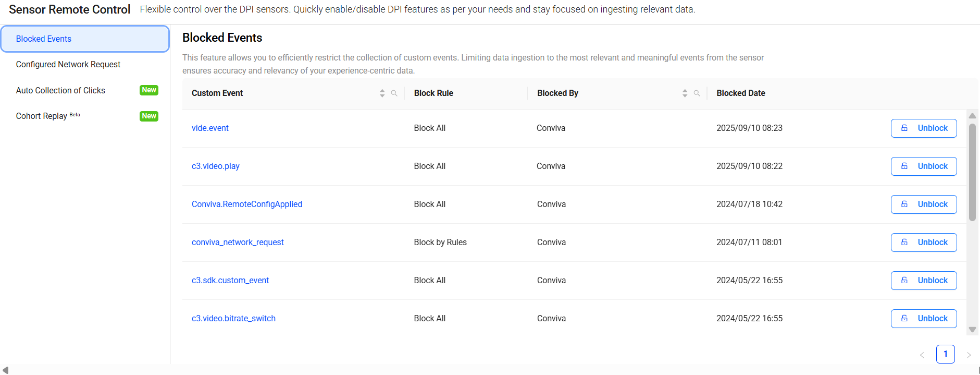Click the horizontal scroll left arrow
Screen dimensions: 980x375
point(5,370)
